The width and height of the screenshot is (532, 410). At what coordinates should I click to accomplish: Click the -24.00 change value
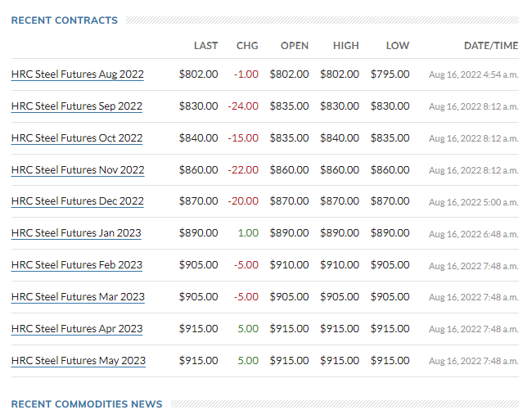244,106
